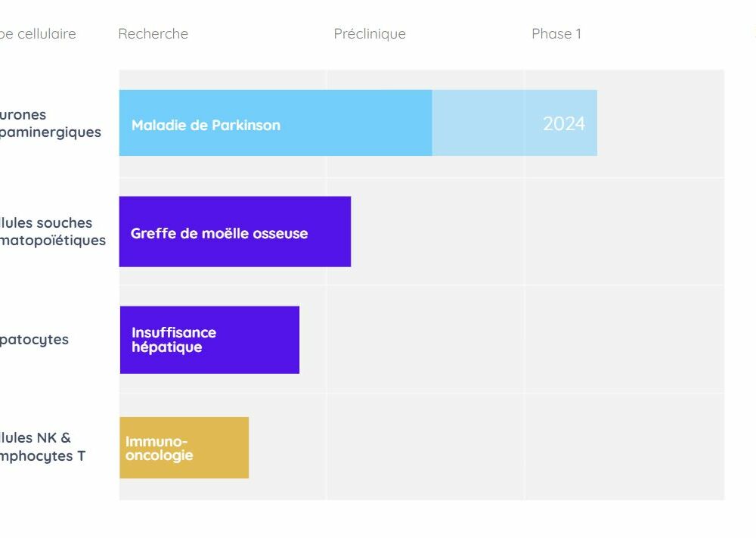756x538 pixels.
Task: Select the Recherche column header
Action: tap(153, 34)
